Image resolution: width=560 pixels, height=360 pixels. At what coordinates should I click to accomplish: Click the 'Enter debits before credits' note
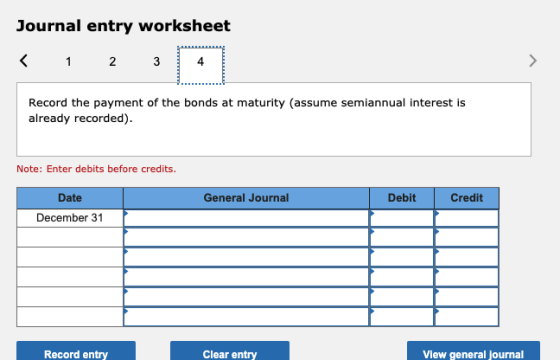tap(96, 169)
